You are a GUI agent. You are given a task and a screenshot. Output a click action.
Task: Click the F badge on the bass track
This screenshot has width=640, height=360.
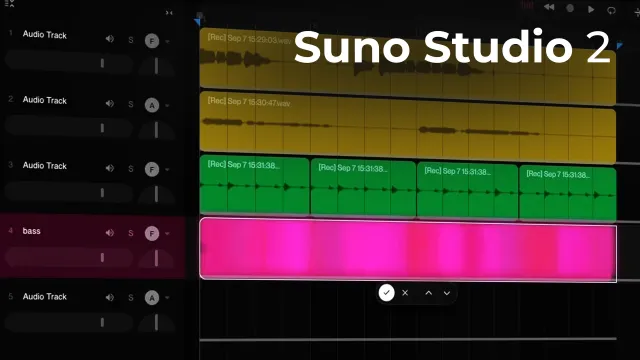click(152, 233)
